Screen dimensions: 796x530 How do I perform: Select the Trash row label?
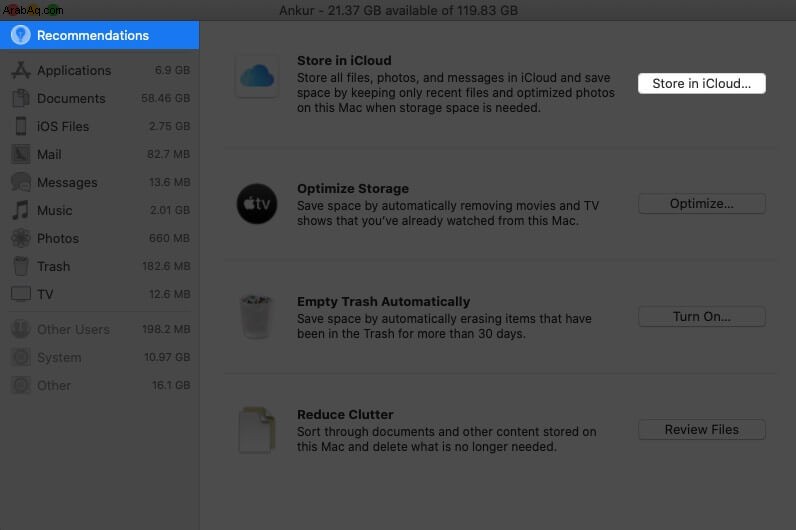click(53, 266)
